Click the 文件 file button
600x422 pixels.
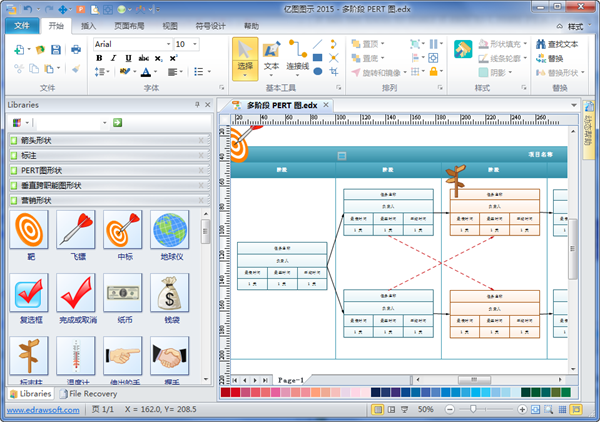pyautogui.click(x=22, y=27)
